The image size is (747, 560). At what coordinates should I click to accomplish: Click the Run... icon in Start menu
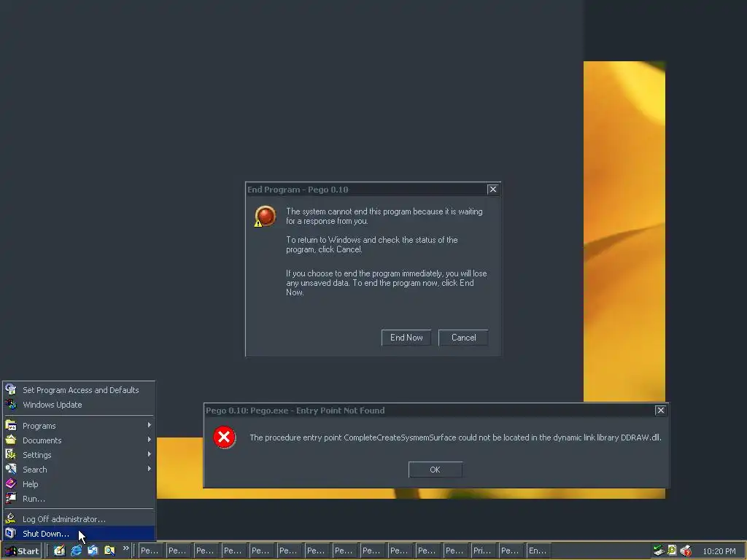pyautogui.click(x=10, y=498)
